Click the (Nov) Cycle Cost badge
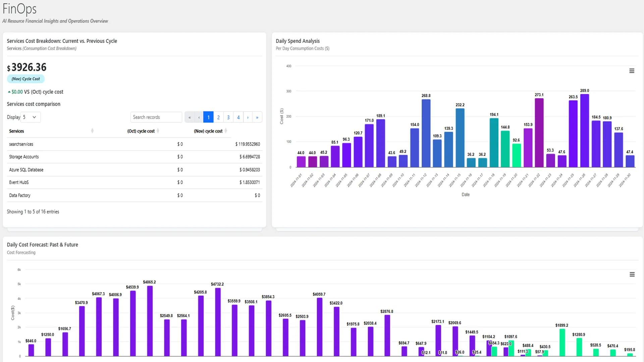This screenshot has width=644, height=362. point(26,79)
